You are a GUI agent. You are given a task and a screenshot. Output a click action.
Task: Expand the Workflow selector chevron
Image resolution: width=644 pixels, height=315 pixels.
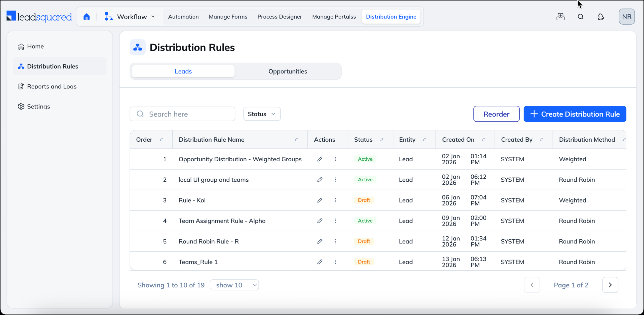point(153,16)
